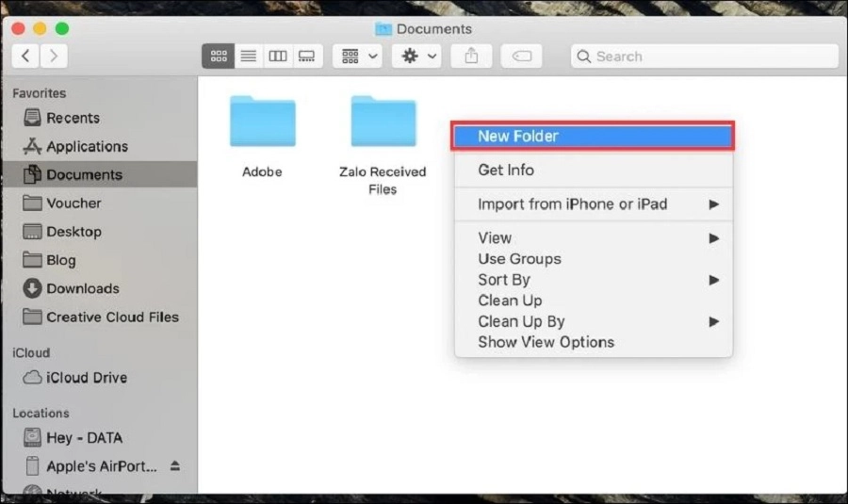848x504 pixels.
Task: Select Documents in the sidebar
Action: click(x=100, y=174)
